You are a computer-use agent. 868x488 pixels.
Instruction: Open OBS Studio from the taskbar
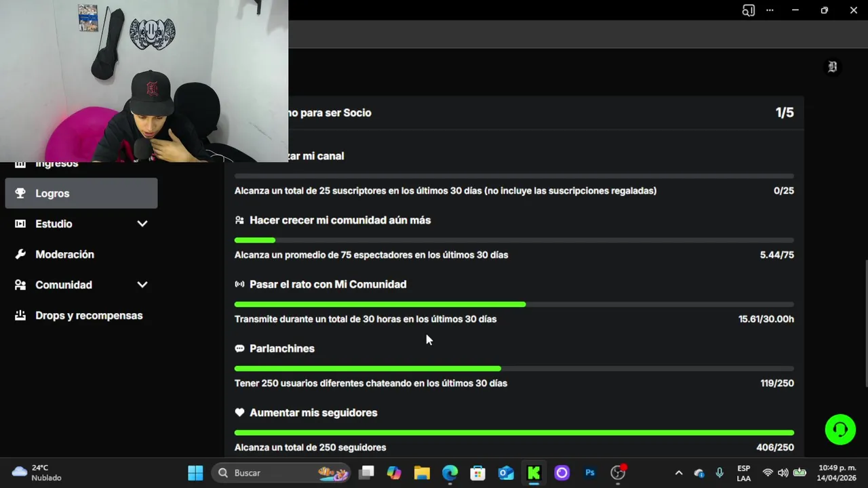click(x=618, y=472)
